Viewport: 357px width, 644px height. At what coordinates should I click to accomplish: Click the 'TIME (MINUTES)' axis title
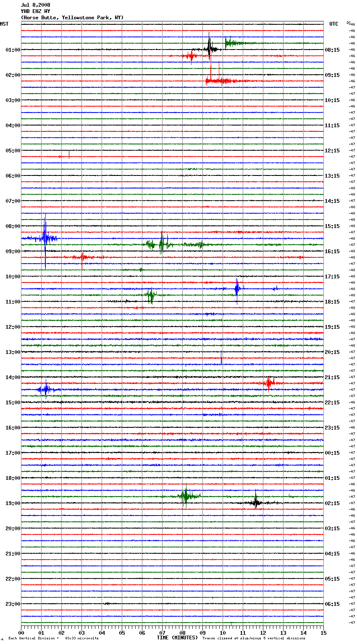177,638
